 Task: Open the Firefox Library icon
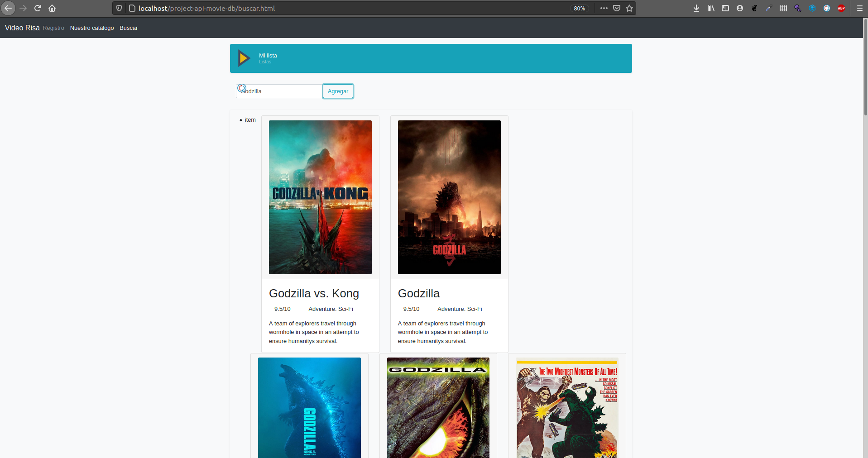pos(710,8)
